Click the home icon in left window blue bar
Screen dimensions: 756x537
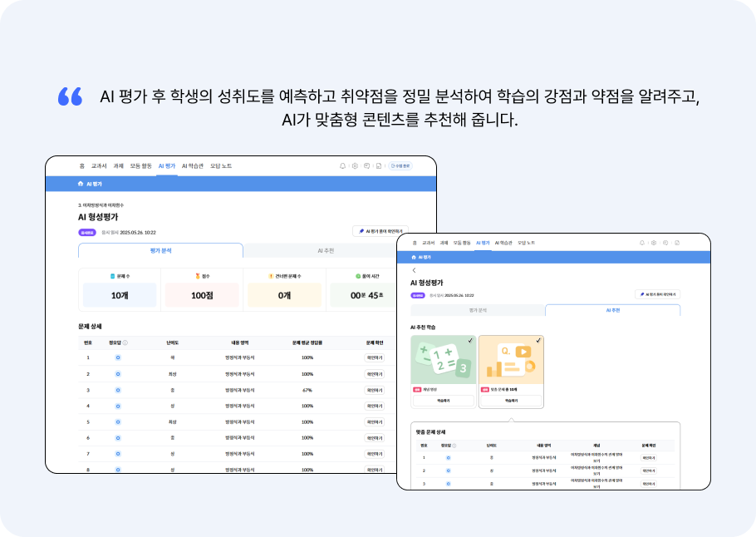(x=81, y=184)
